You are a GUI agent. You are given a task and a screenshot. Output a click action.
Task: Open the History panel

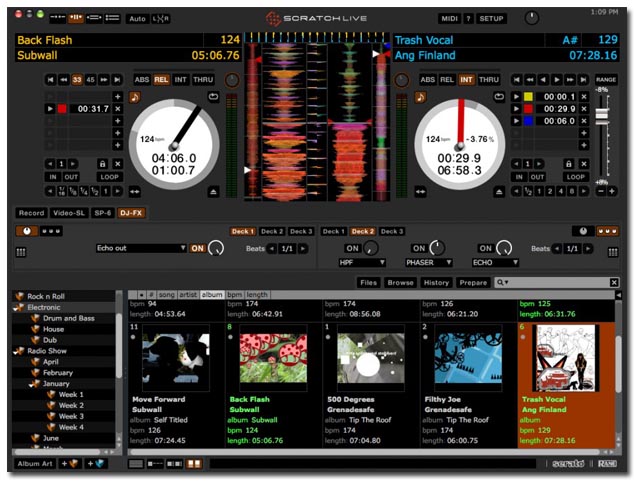436,282
